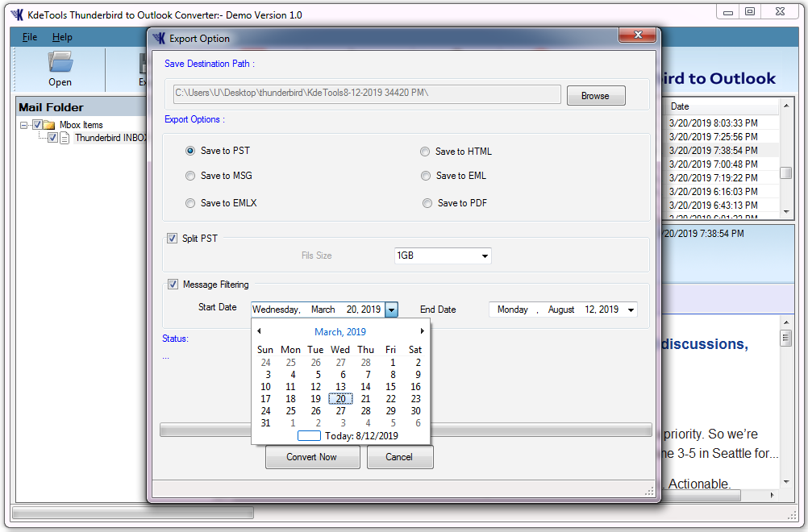Select the 3/20/2019 6:43:13 PM row
Image resolution: width=808 pixels, height=532 pixels.
click(720, 205)
